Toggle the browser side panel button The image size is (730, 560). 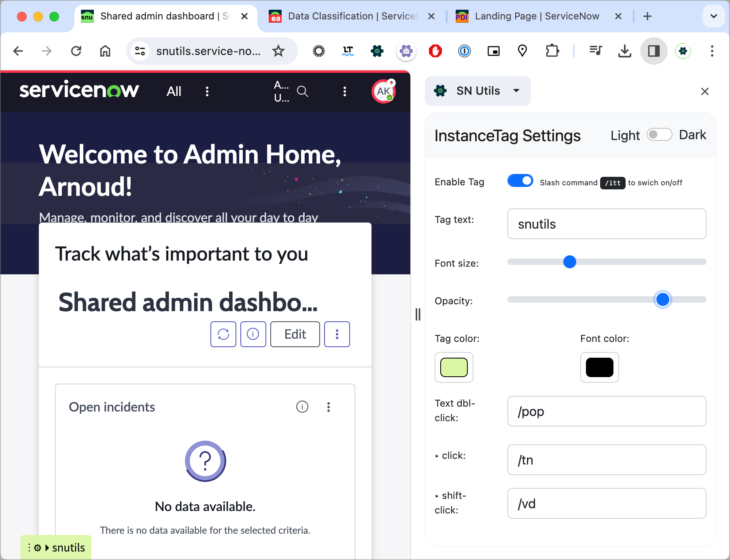(x=654, y=51)
